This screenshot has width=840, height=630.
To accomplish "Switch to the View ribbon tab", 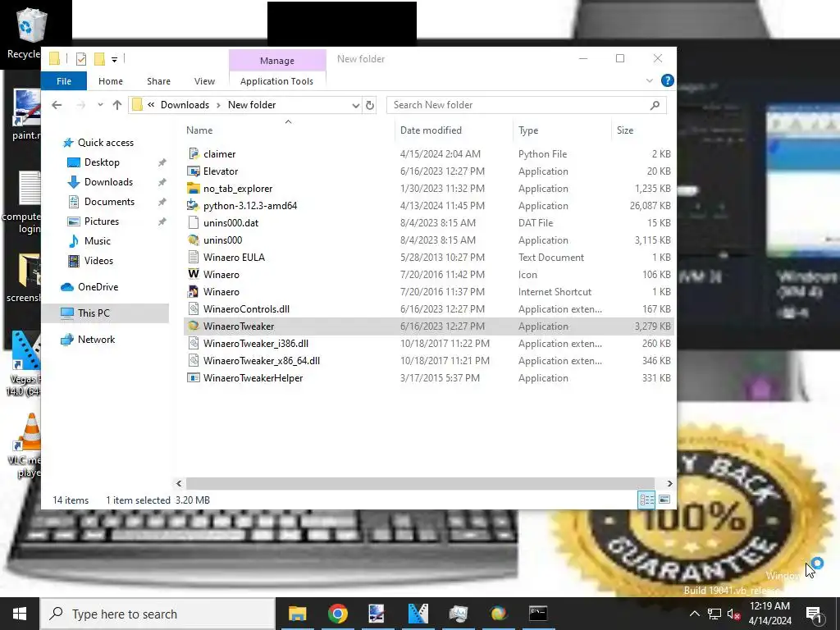I will (x=204, y=81).
